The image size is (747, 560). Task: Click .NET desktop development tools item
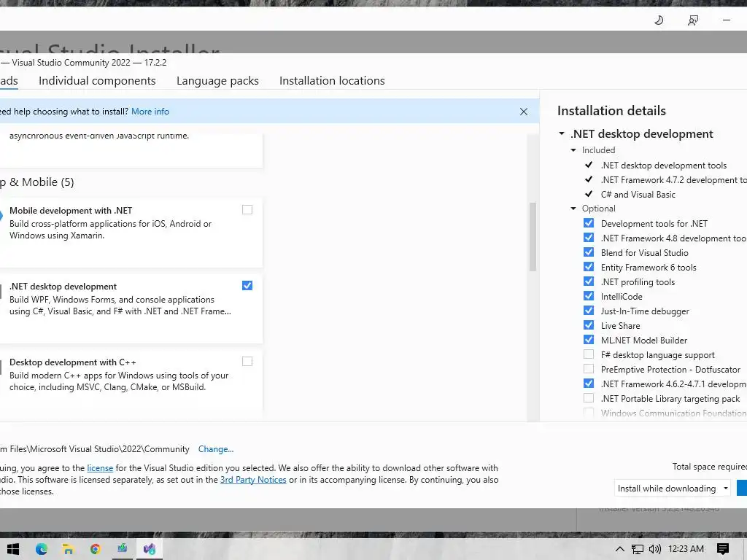[664, 166]
